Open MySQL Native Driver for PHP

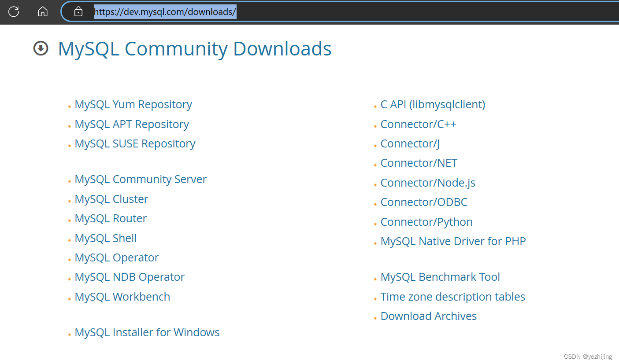[453, 241]
